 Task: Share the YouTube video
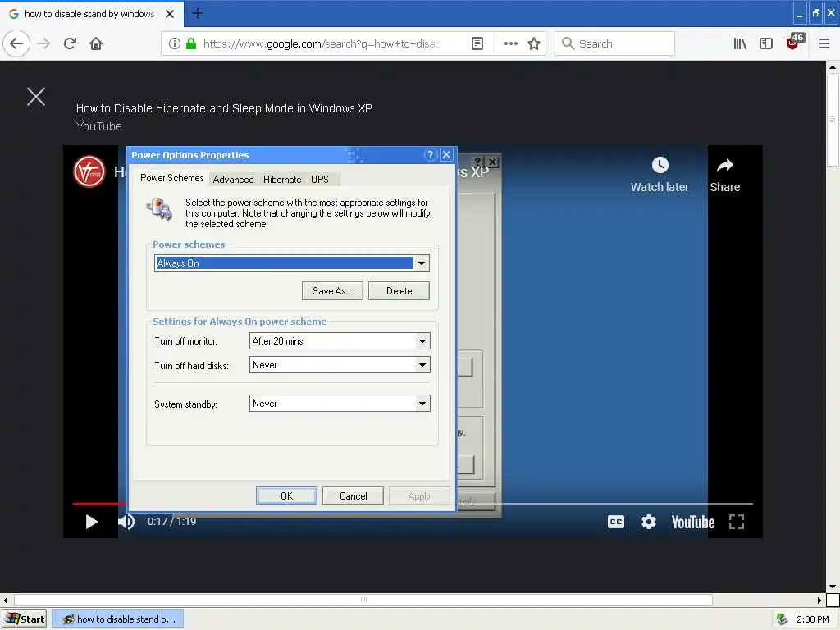click(x=725, y=175)
